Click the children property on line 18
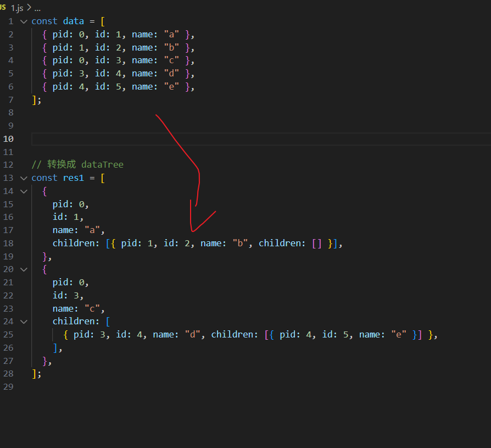Viewport: 491px width, 448px height. (75, 242)
